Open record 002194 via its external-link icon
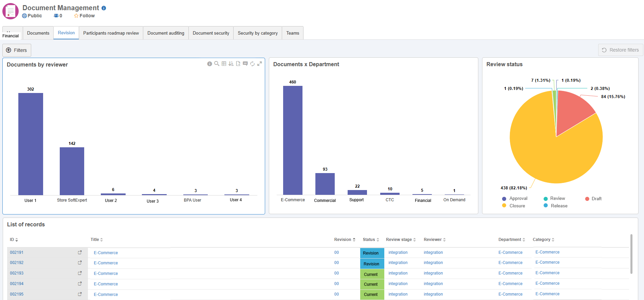 click(x=80, y=284)
